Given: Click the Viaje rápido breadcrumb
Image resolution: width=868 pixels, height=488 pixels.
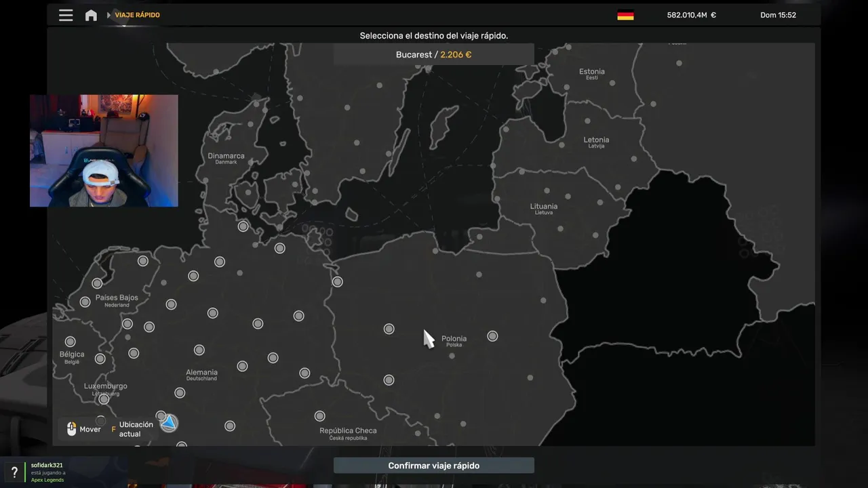Looking at the screenshot, I should pos(138,15).
